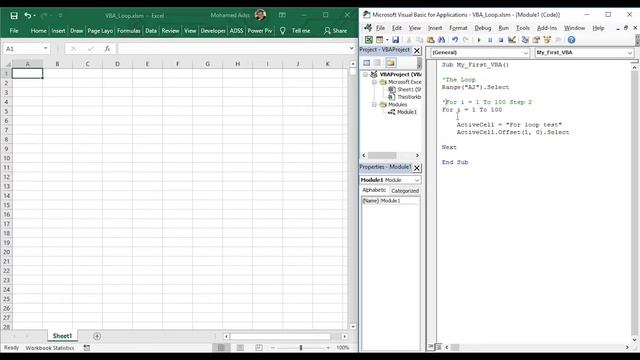The height and width of the screenshot is (360, 640).
Task: Add a new sheet with the plus icon
Action: pos(97,336)
